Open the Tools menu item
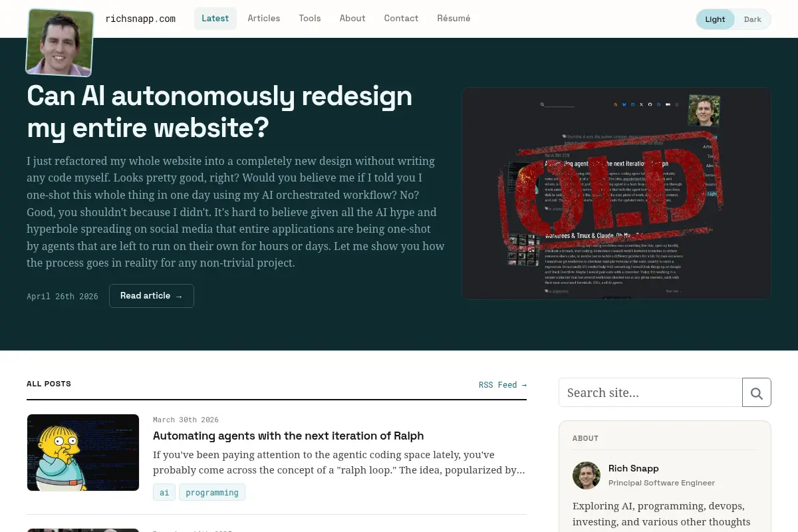 pos(310,19)
